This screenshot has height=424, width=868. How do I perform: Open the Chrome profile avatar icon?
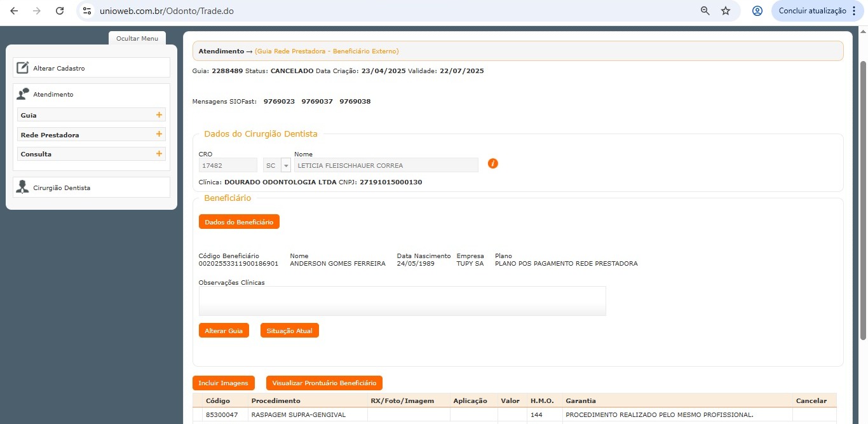point(757,11)
